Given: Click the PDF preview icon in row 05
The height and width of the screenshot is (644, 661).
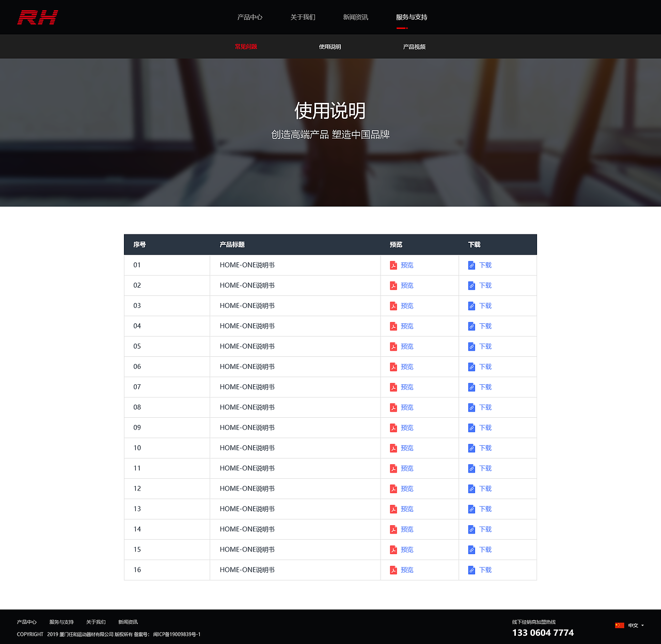Looking at the screenshot, I should point(394,347).
